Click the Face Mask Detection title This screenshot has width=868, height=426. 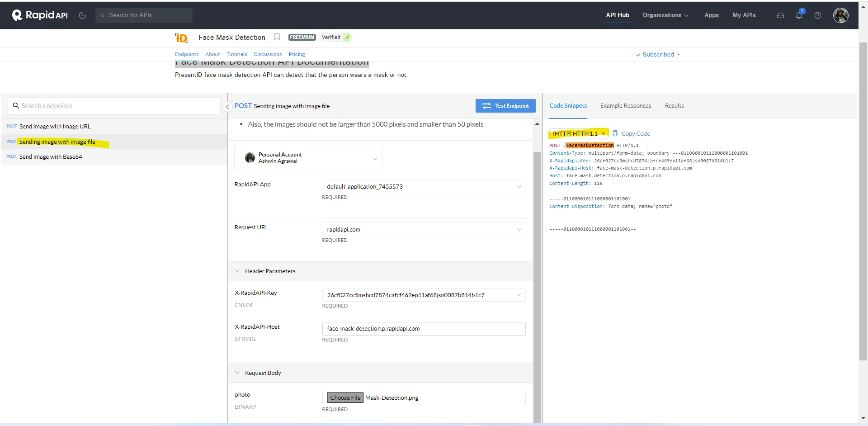click(x=232, y=38)
